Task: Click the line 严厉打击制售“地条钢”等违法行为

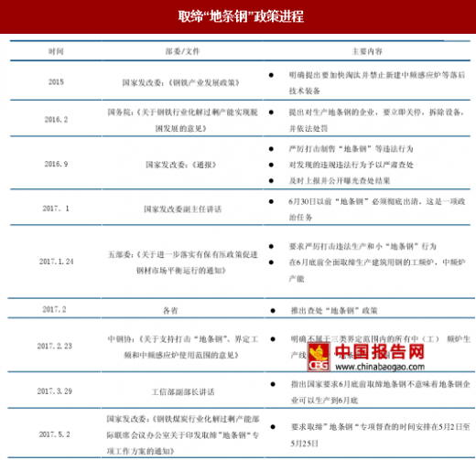Action: tap(351, 149)
